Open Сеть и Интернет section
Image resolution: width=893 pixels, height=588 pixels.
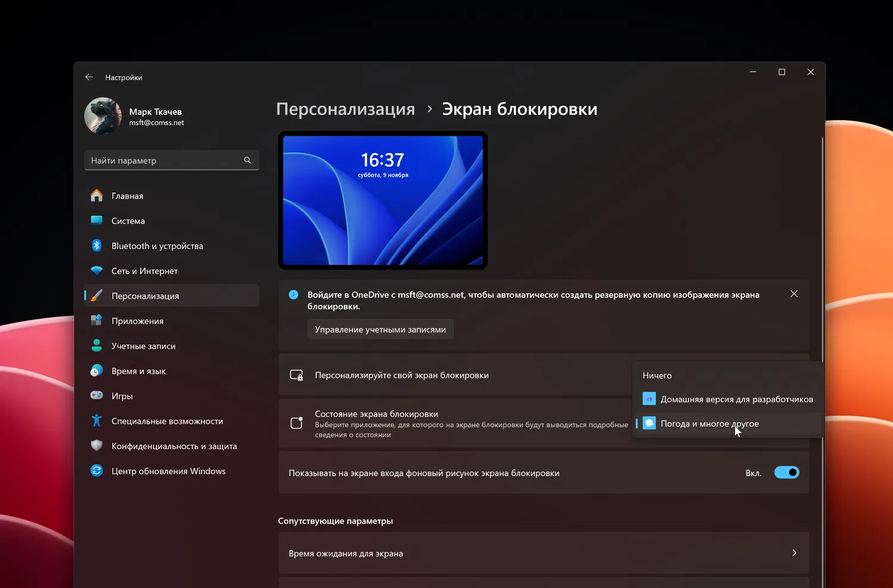click(x=171, y=271)
